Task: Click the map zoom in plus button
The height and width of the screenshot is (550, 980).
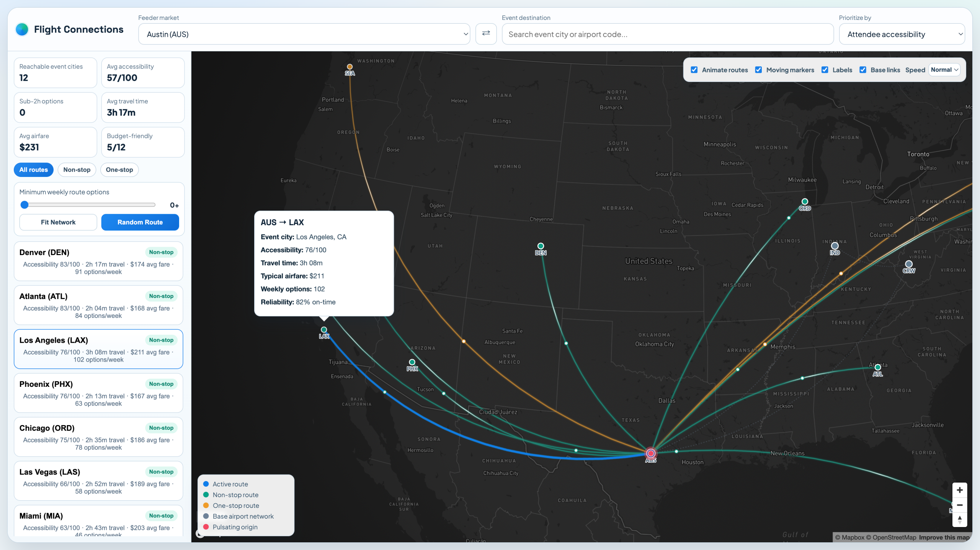Action: [959, 490]
